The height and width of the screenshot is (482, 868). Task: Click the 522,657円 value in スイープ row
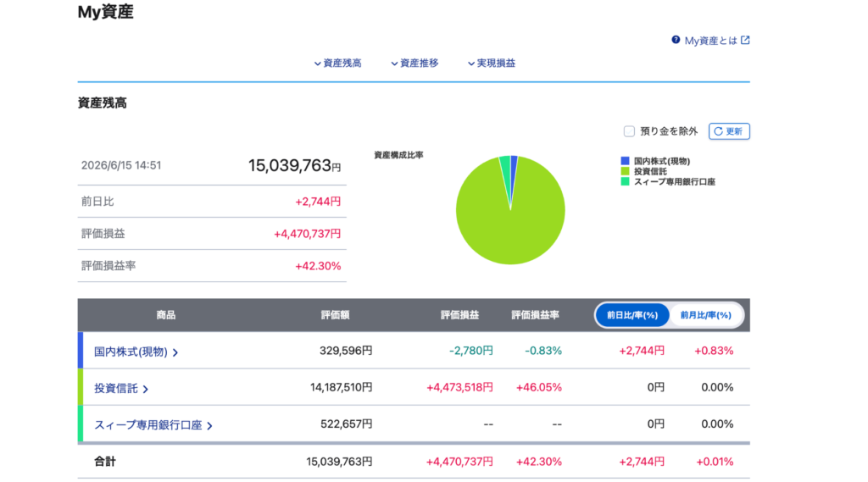coord(347,424)
